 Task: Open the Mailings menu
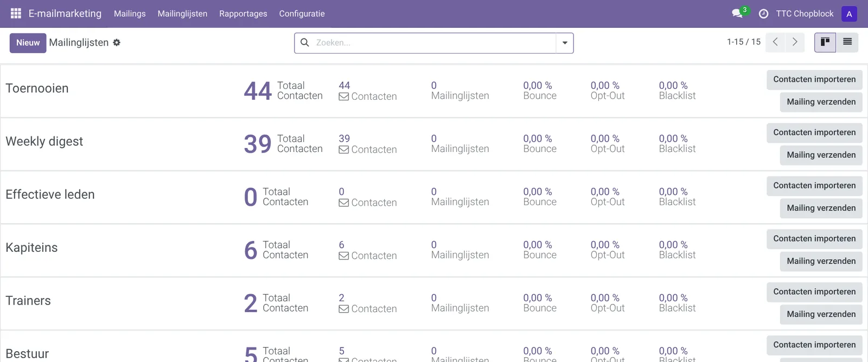[x=130, y=14]
